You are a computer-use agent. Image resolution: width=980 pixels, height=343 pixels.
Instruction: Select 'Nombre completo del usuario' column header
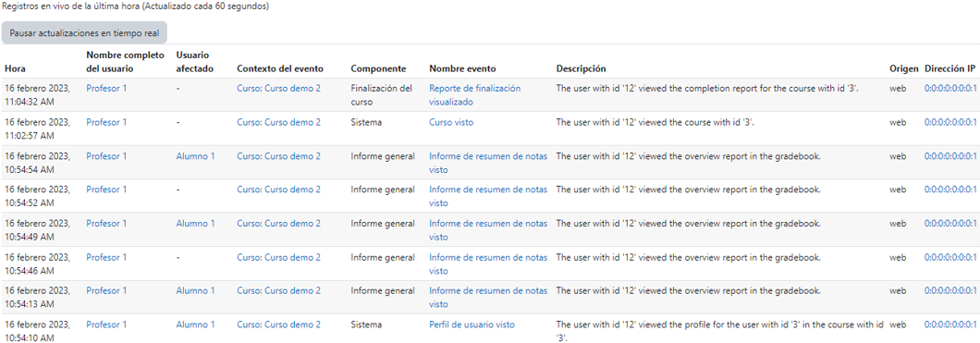click(125, 62)
